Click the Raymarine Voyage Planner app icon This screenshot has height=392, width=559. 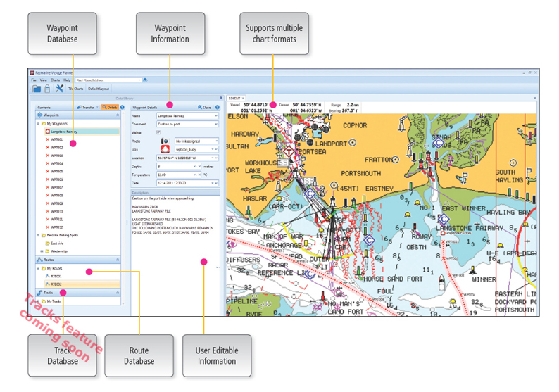coord(32,72)
